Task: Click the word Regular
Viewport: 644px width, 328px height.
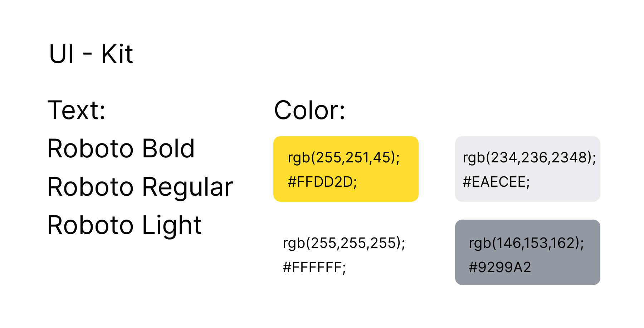Action: coord(188,187)
